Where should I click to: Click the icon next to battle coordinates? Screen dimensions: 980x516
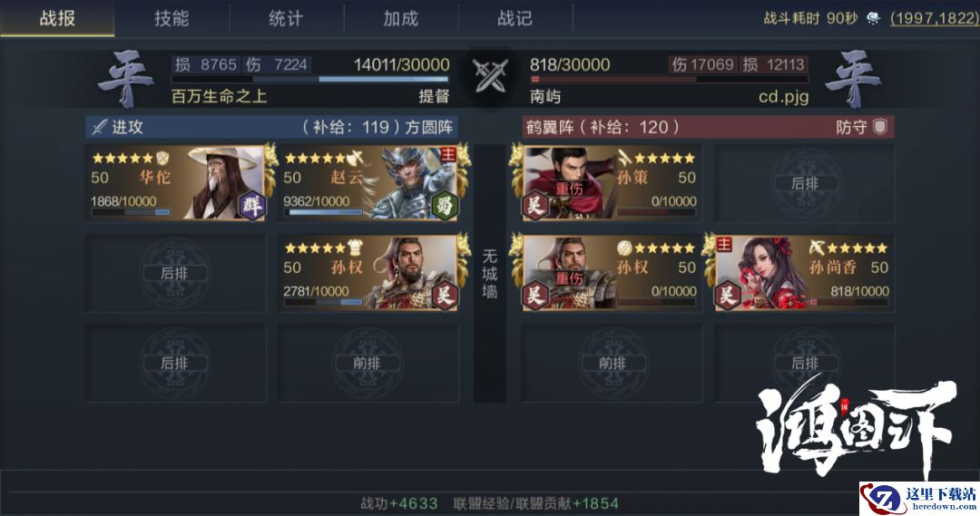pos(873,18)
